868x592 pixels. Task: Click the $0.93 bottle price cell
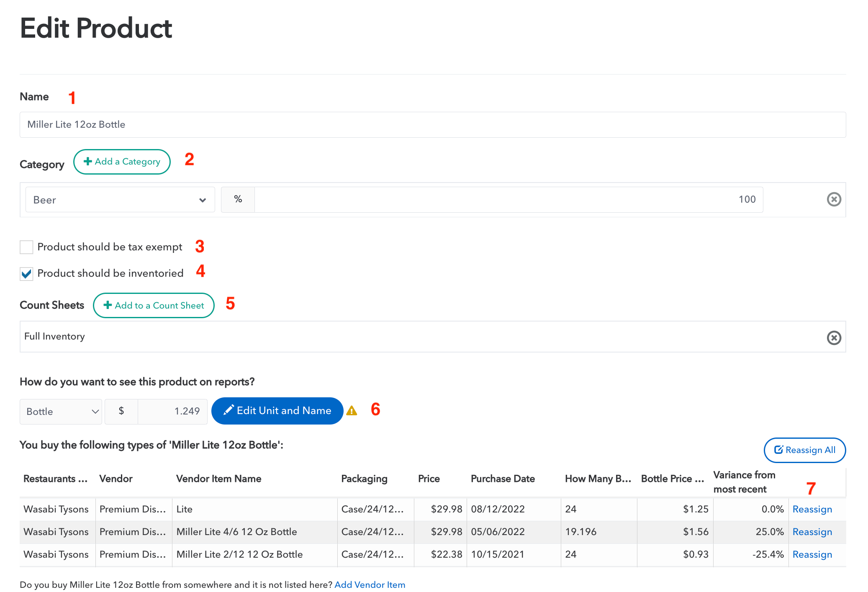(675, 554)
